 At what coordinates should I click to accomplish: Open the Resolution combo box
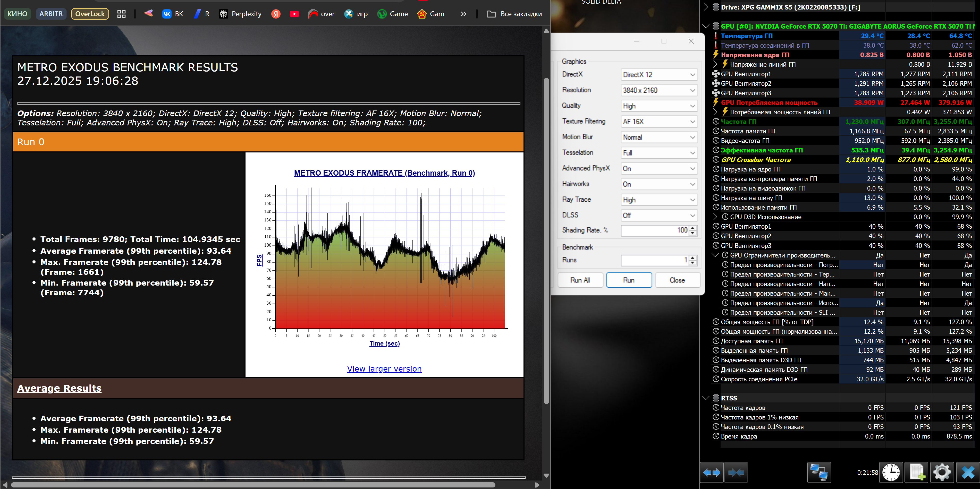click(x=659, y=90)
